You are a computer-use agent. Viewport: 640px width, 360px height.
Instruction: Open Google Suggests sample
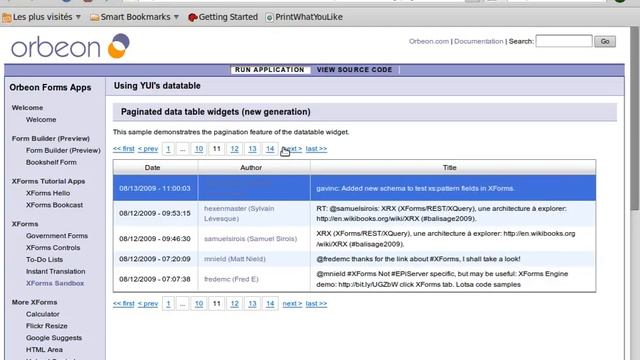[x=54, y=338]
